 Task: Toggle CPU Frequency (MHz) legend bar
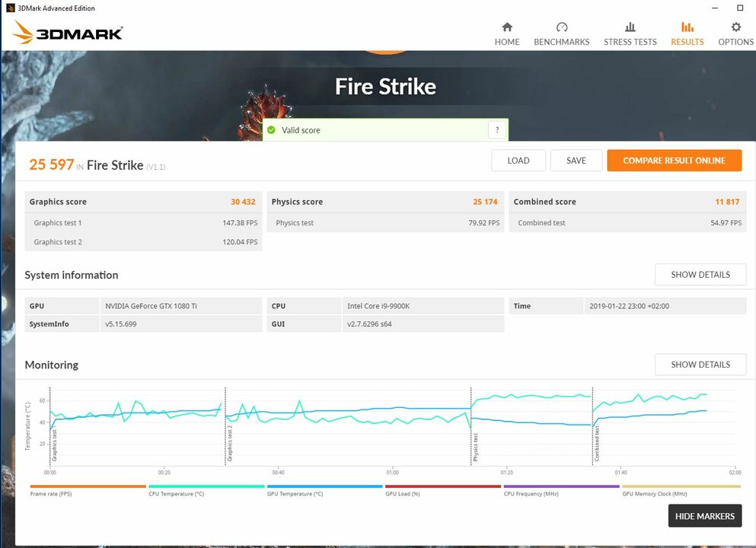pyautogui.click(x=561, y=487)
